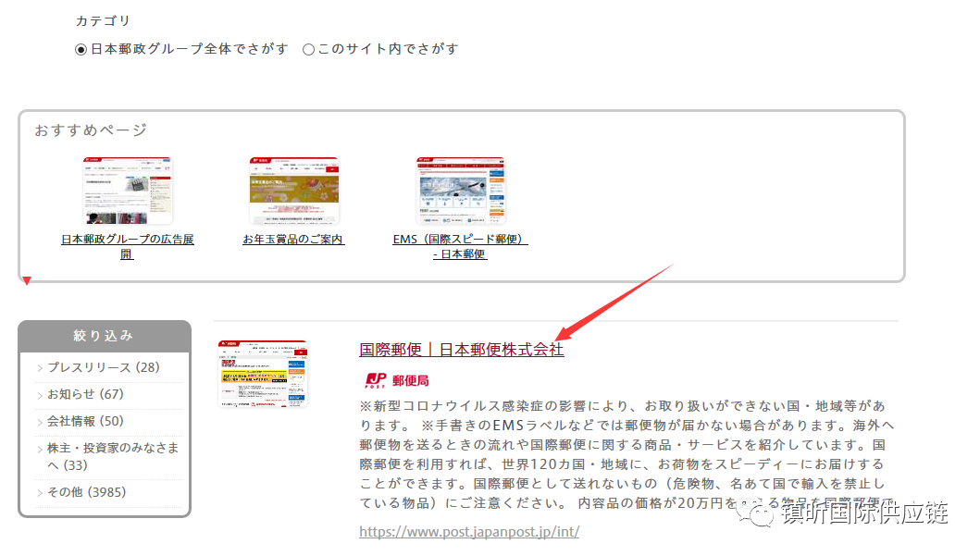Select このサイト内でさがす radio button
The image size is (980, 556).
coord(308,49)
